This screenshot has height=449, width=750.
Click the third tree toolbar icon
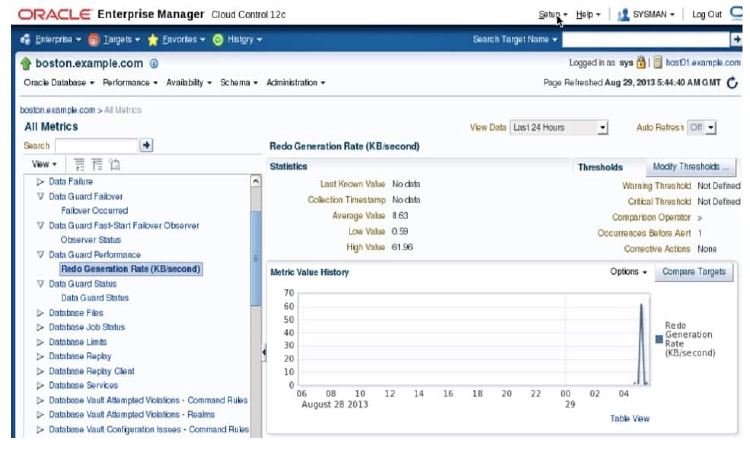click(115, 164)
